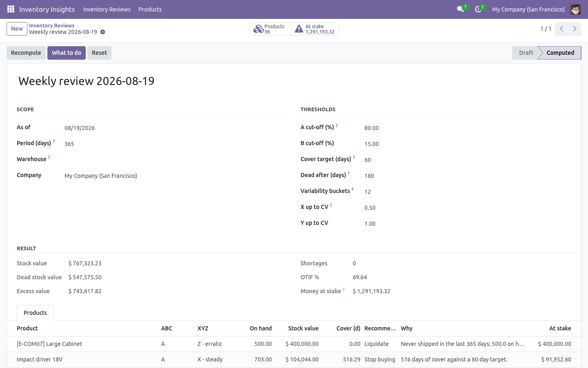588x368 pixels.
Task: Follow the Inventory Reviews breadcrumb link
Action: [x=51, y=25]
